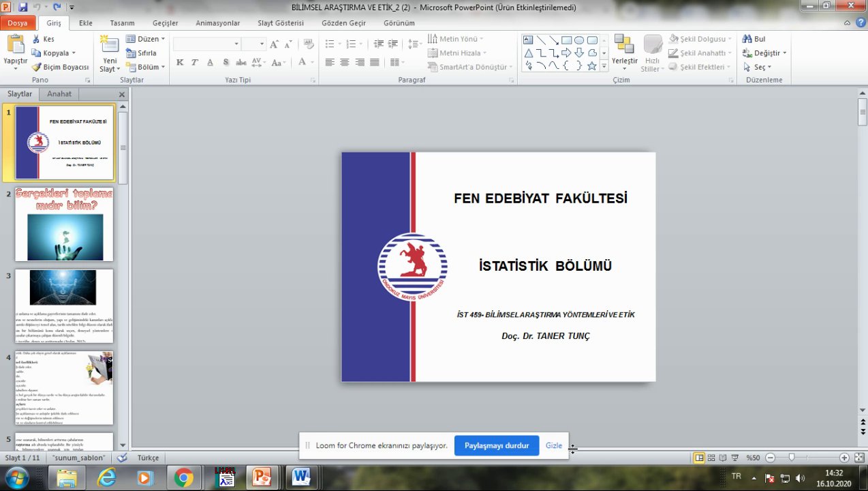Click the Redo icon in quick access toolbar
Viewport: 868px width, 491px height.
point(56,7)
